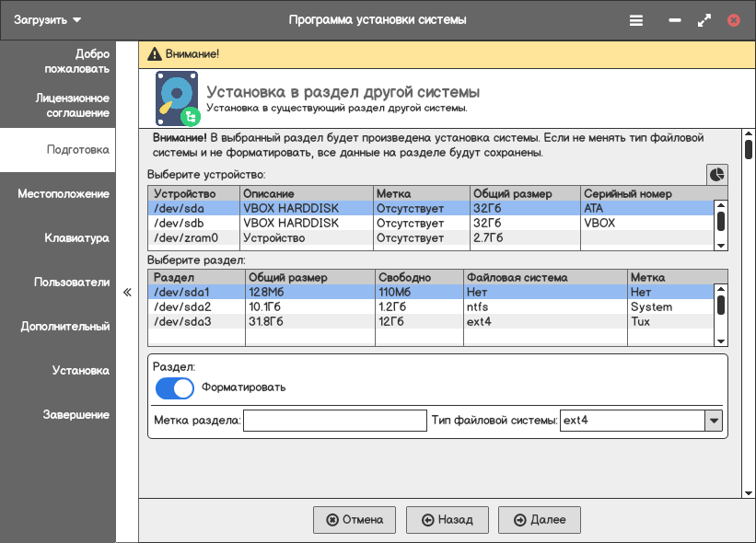Open the Загрузить dropdown menu

pyautogui.click(x=48, y=19)
